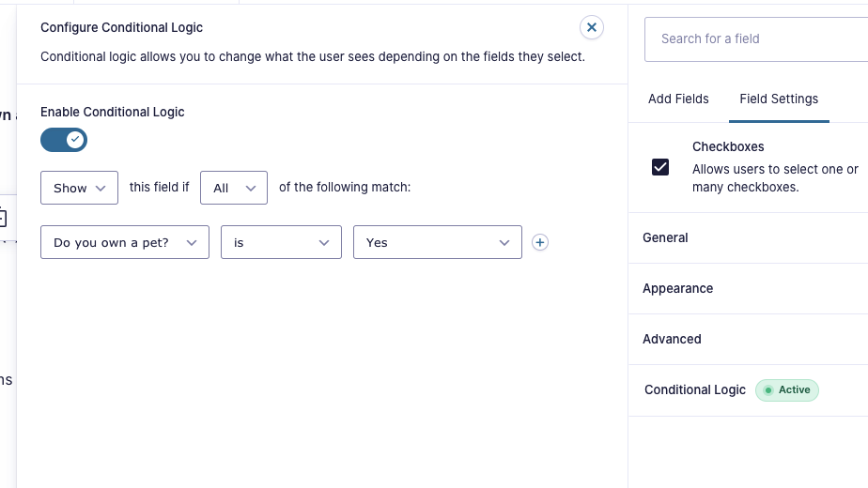Disable the Enable Conditional Logic toggle
This screenshot has height=488, width=868.
pos(64,140)
